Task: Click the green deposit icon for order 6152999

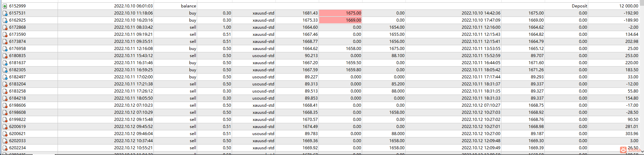Action: pos(5,6)
